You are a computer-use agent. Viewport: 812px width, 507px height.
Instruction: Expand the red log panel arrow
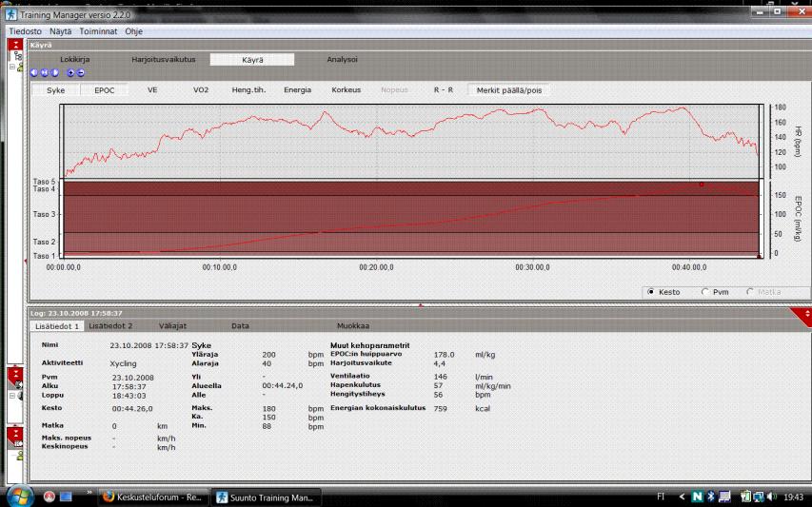click(x=807, y=313)
